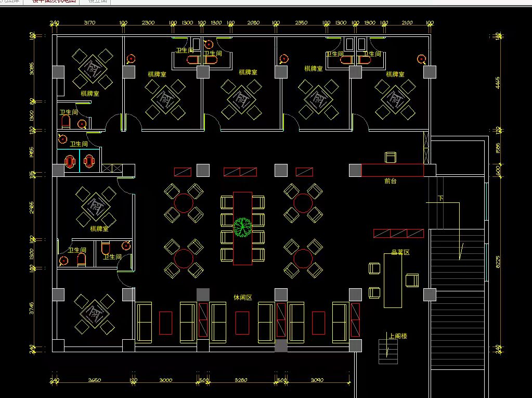Select the green plant symbol on the central table

[x=242, y=227]
